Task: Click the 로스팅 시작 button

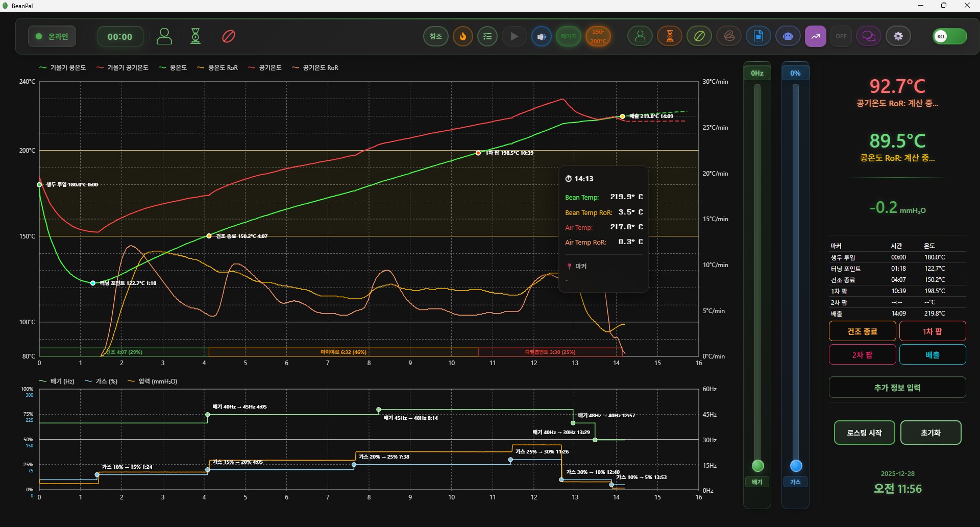Action: (864, 433)
